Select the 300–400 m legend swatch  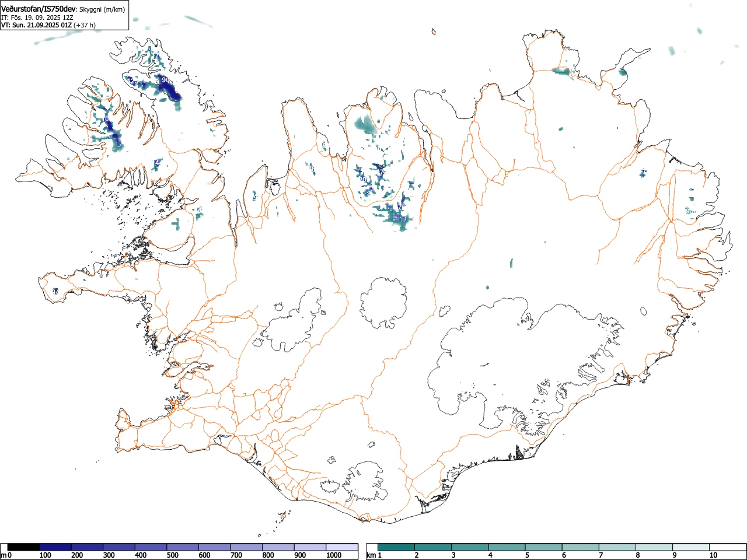pyautogui.click(x=118, y=547)
